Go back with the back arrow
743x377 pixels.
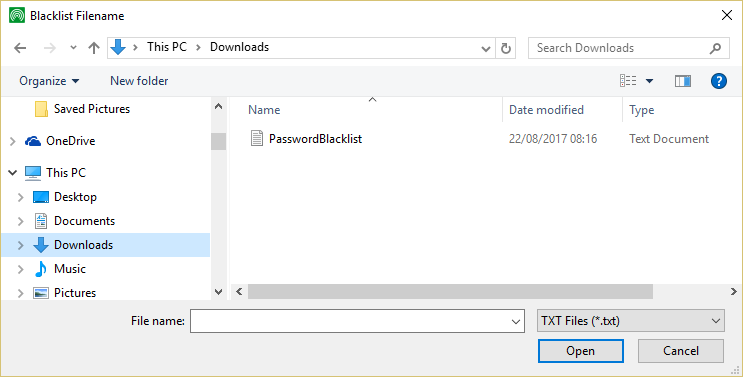pyautogui.click(x=20, y=48)
